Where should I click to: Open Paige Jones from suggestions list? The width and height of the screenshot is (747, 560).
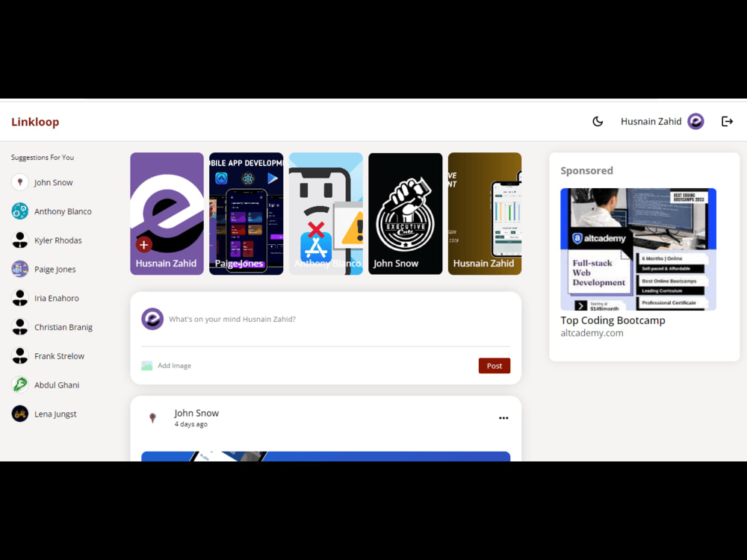(x=55, y=270)
